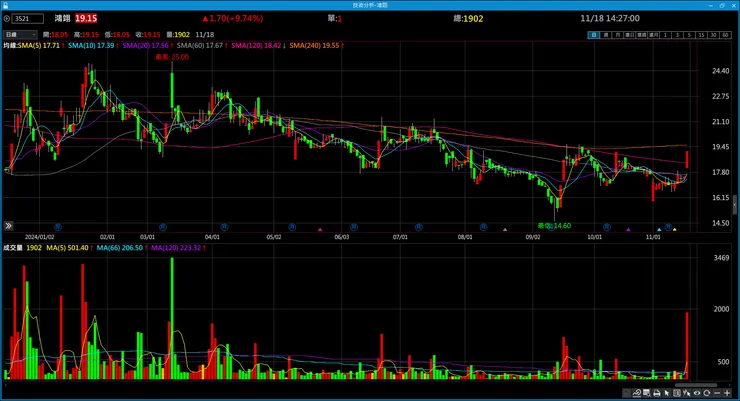Click the 均線 moving average title

tap(10, 46)
